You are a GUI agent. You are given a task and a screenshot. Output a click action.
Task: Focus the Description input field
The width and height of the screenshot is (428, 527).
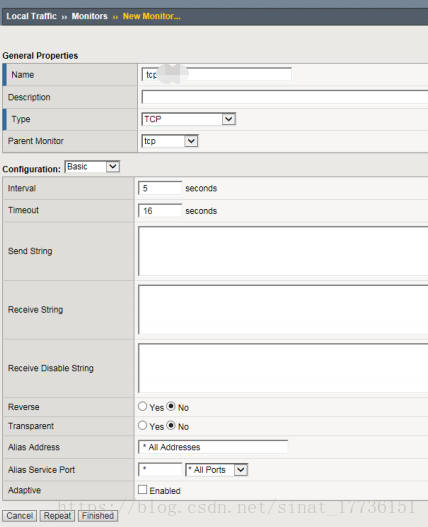(285, 97)
